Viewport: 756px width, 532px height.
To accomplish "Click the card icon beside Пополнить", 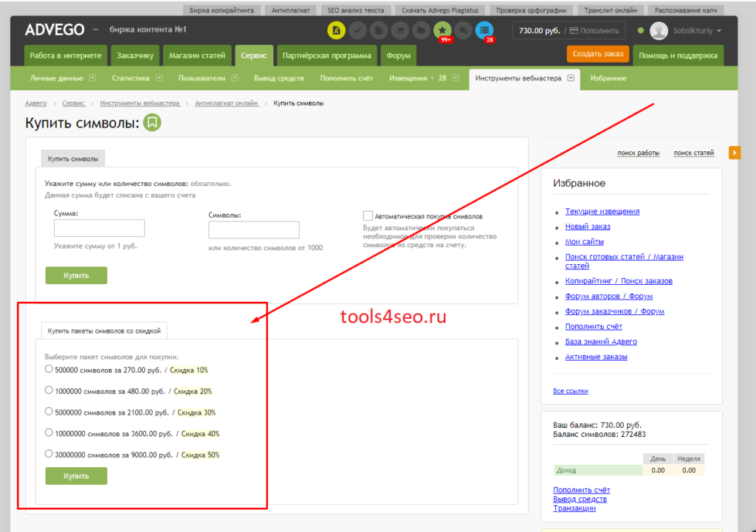I will [574, 30].
